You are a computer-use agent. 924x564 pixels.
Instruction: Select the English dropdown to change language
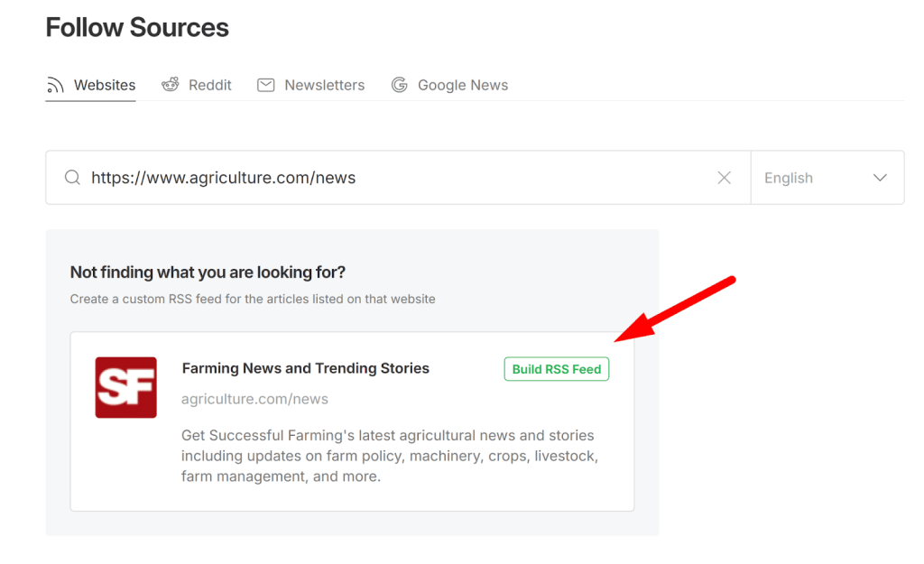point(826,177)
